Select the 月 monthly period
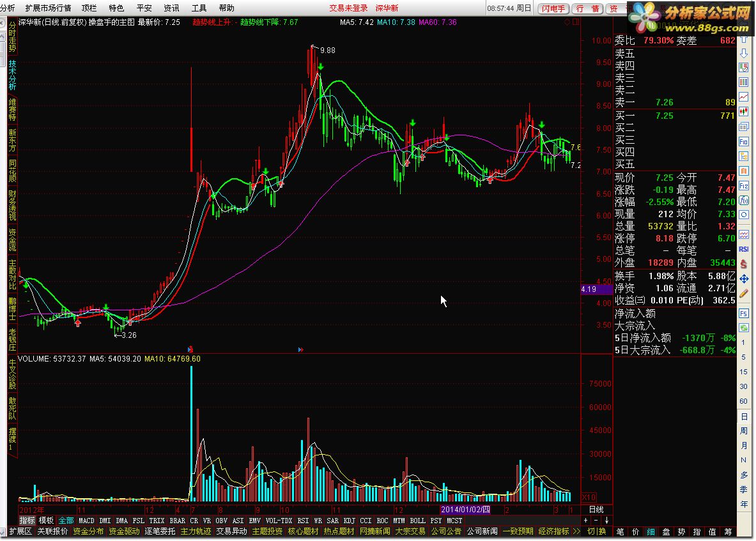Image resolution: width=756 pixels, height=541 pixels. coord(744,446)
